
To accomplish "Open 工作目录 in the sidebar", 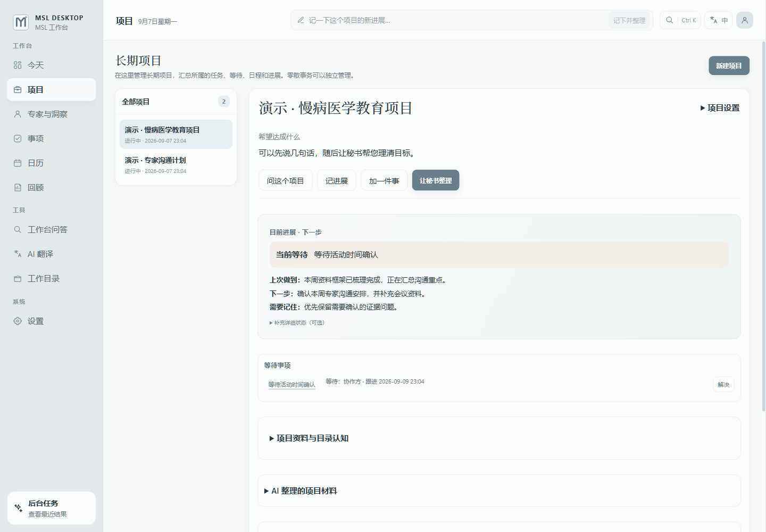I will click(x=52, y=278).
